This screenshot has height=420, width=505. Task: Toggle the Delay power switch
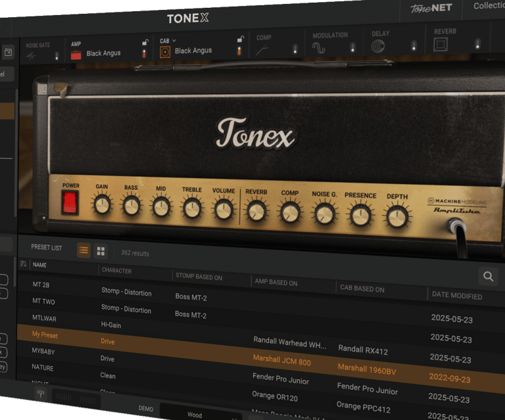pyautogui.click(x=414, y=46)
